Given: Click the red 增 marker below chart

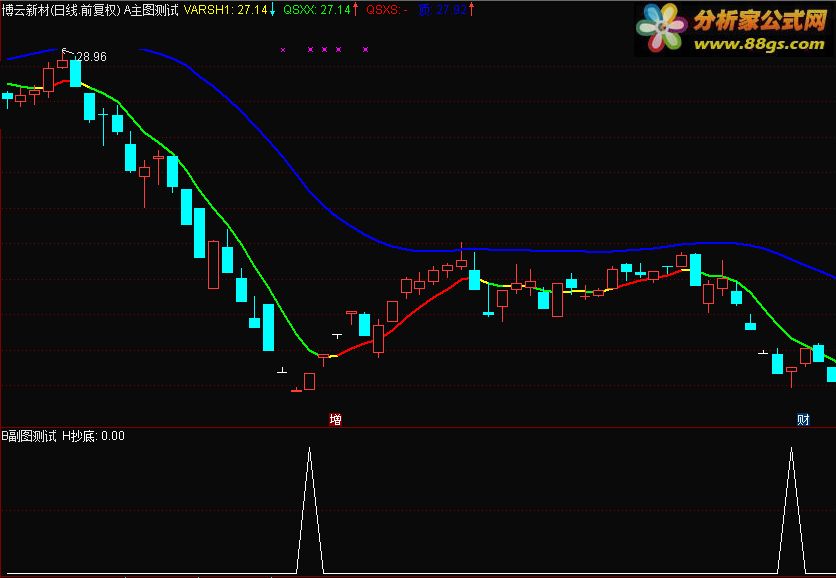Looking at the screenshot, I should 335,420.
